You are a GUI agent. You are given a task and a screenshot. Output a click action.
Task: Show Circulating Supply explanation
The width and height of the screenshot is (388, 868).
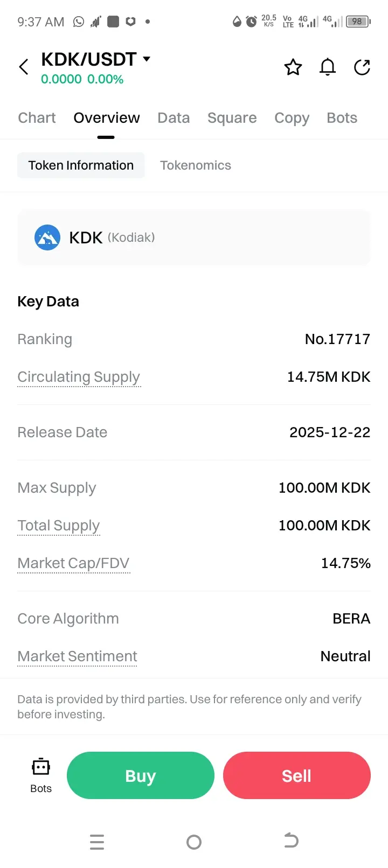(79, 377)
